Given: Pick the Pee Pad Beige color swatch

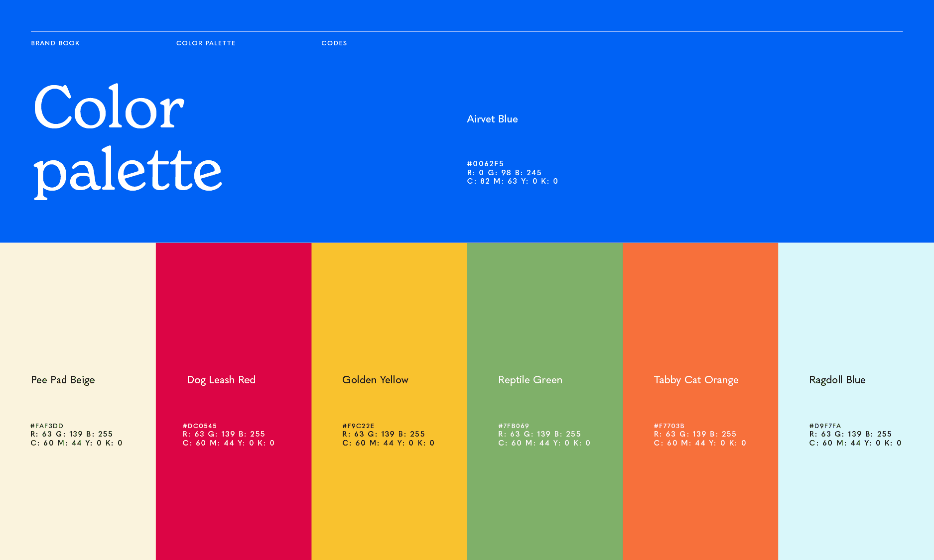Looking at the screenshot, I should (78, 401).
